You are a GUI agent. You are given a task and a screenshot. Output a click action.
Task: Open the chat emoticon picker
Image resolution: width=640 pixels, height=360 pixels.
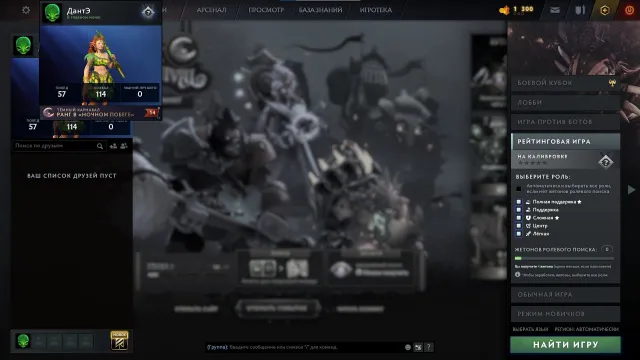[x=407, y=347]
